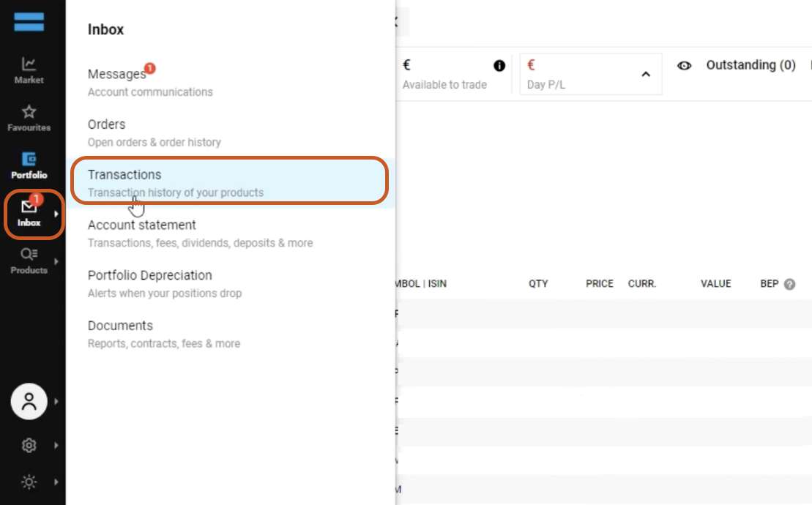
Task: Open Account statement entry
Action: pyautogui.click(x=142, y=225)
